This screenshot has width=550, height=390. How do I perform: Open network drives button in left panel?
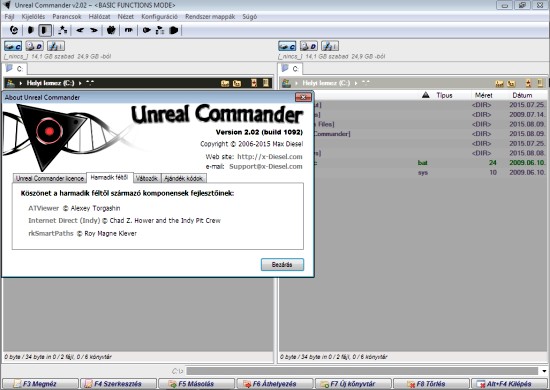56,46
